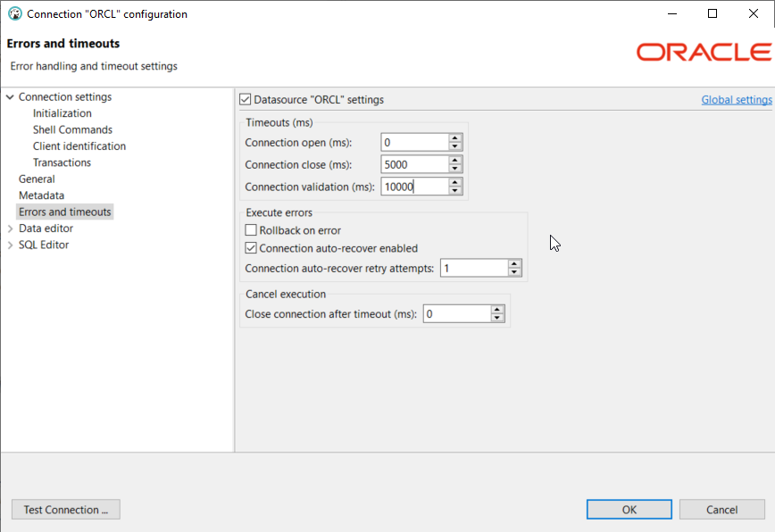Viewport: 775px width, 532px height.
Task: Expand the SQL Editor section
Action: tap(9, 244)
